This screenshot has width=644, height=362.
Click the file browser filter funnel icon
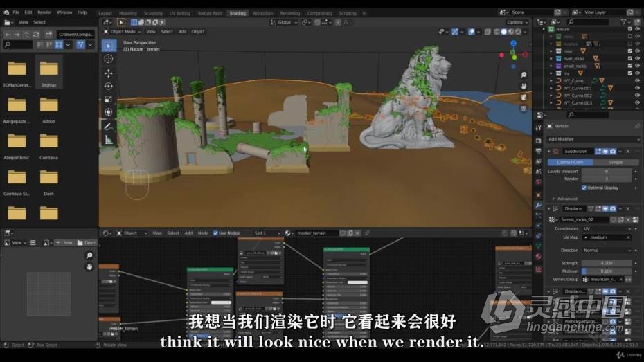click(80, 45)
